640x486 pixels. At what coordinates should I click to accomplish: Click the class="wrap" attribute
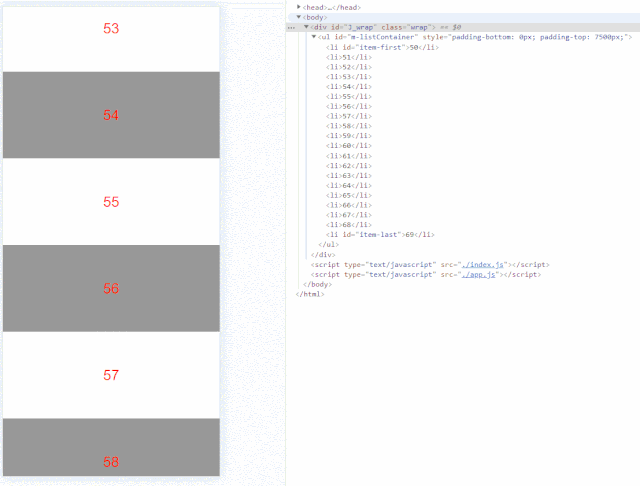407,27
